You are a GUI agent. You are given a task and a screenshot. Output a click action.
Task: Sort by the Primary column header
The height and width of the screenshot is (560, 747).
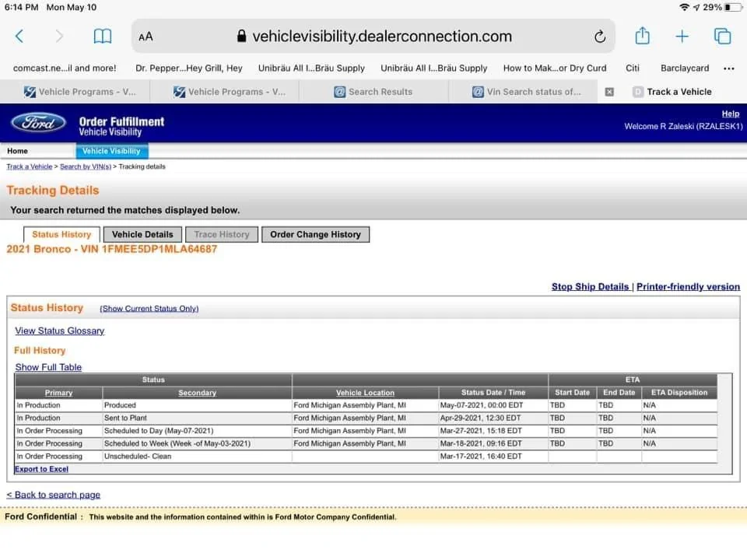tap(58, 393)
